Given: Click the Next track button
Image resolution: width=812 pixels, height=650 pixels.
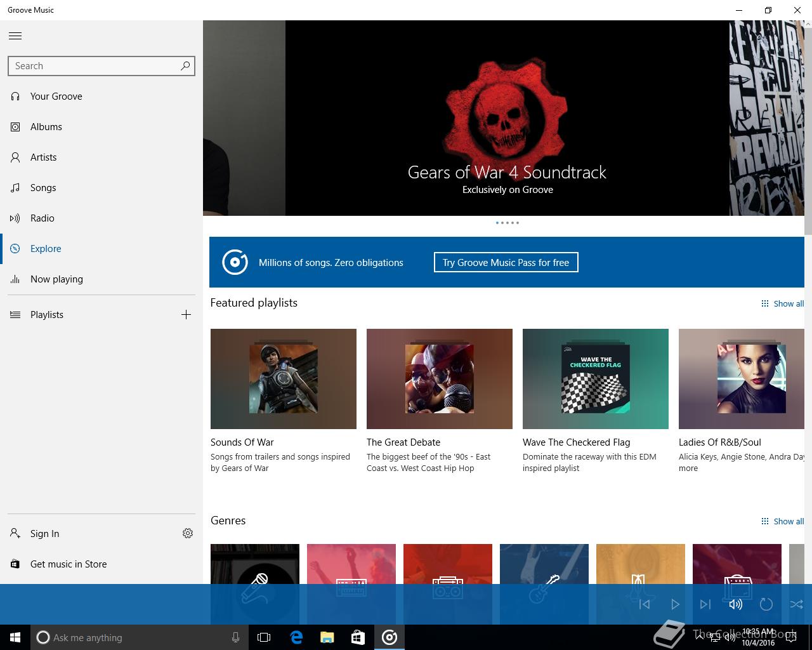Looking at the screenshot, I should pyautogui.click(x=705, y=604).
